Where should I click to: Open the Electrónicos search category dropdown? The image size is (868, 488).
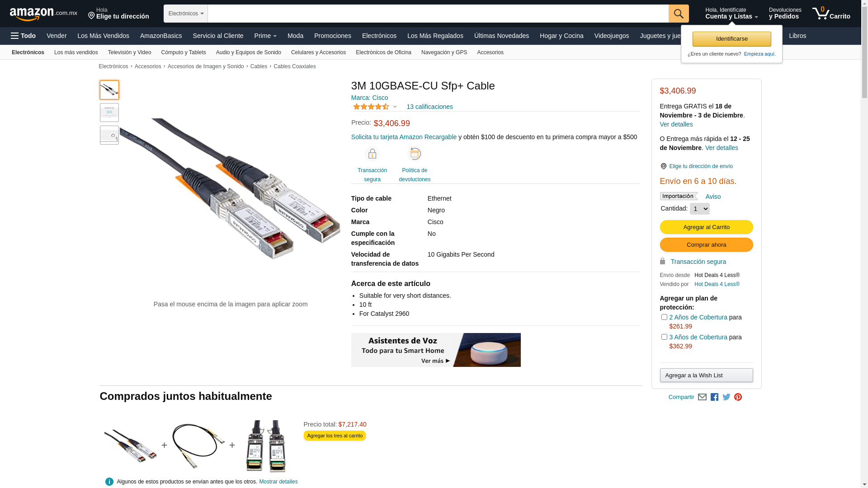pyautogui.click(x=186, y=14)
